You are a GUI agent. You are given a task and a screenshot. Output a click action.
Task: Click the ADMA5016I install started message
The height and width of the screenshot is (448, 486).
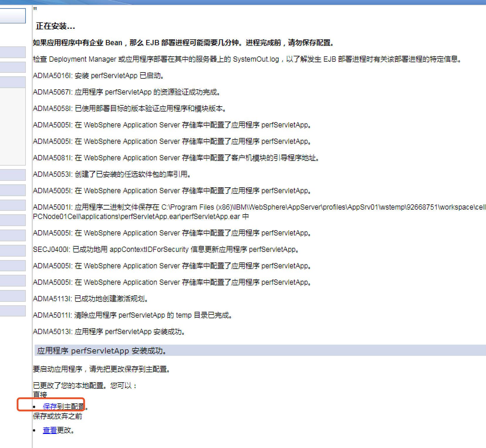(98, 76)
